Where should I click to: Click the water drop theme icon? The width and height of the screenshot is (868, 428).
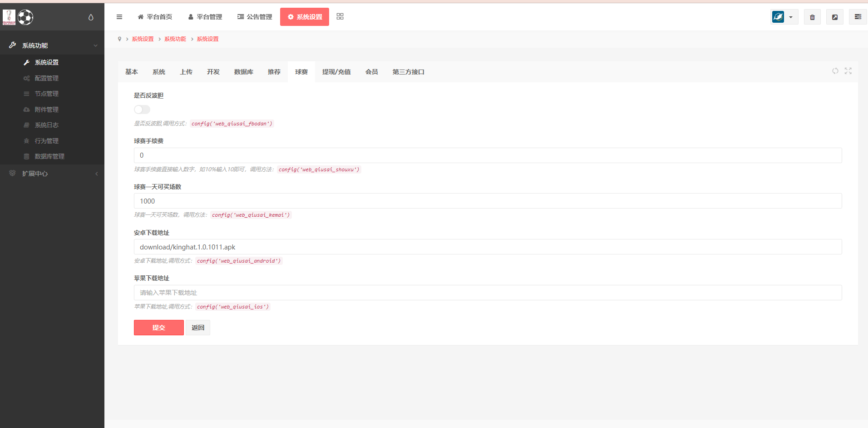click(91, 17)
